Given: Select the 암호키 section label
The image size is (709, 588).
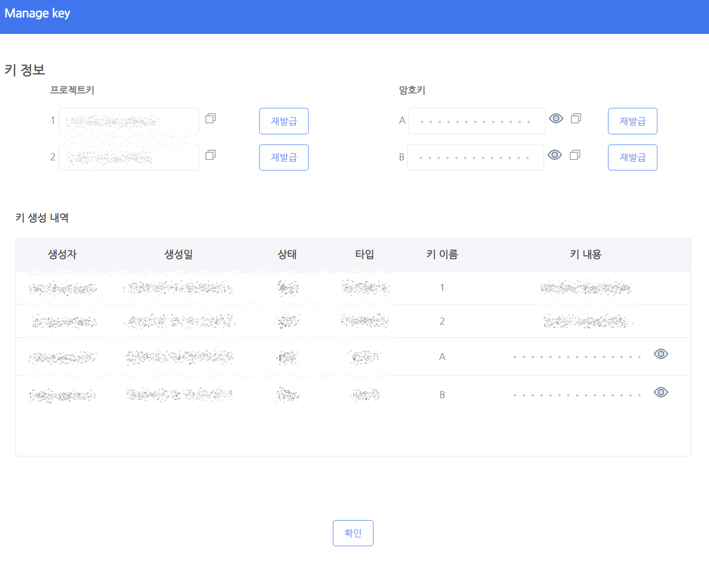Looking at the screenshot, I should click(412, 90).
